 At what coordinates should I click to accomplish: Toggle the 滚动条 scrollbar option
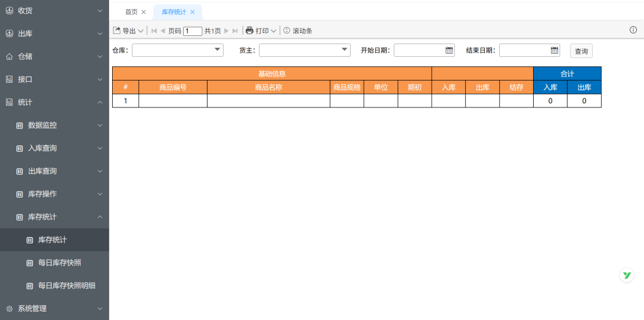pyautogui.click(x=298, y=30)
